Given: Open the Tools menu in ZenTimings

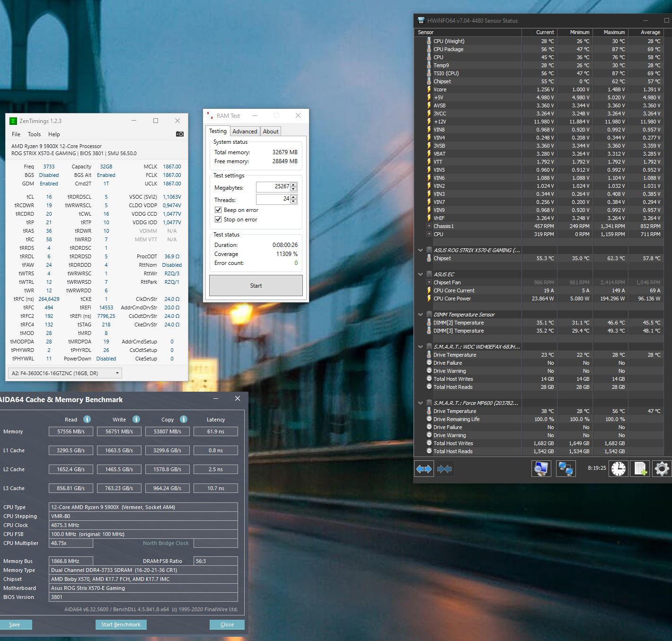Looking at the screenshot, I should [34, 134].
